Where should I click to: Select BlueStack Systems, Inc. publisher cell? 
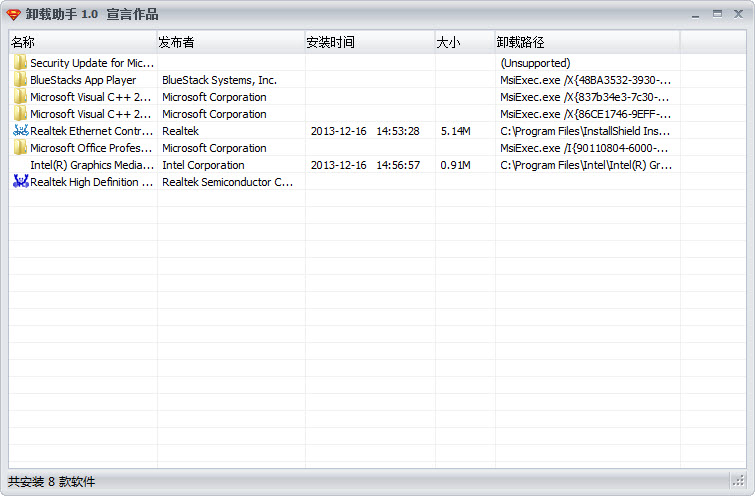click(x=220, y=80)
